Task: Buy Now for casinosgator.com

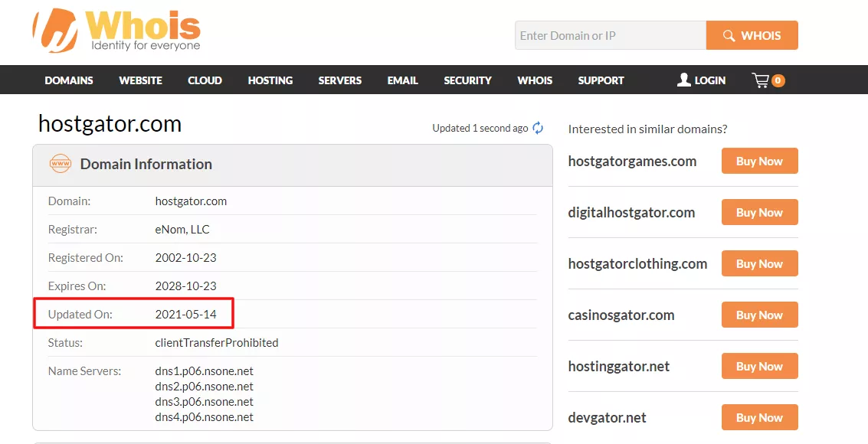Action: [x=759, y=315]
